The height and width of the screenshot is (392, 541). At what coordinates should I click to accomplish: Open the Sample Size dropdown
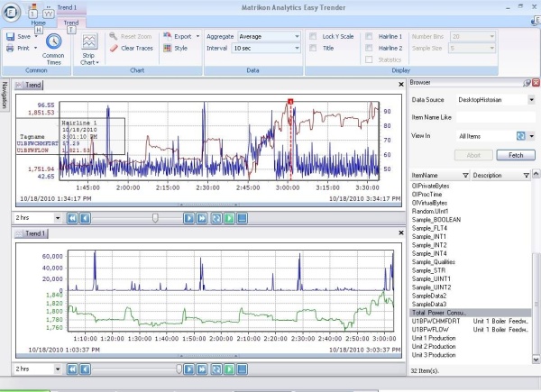pyautogui.click(x=492, y=49)
